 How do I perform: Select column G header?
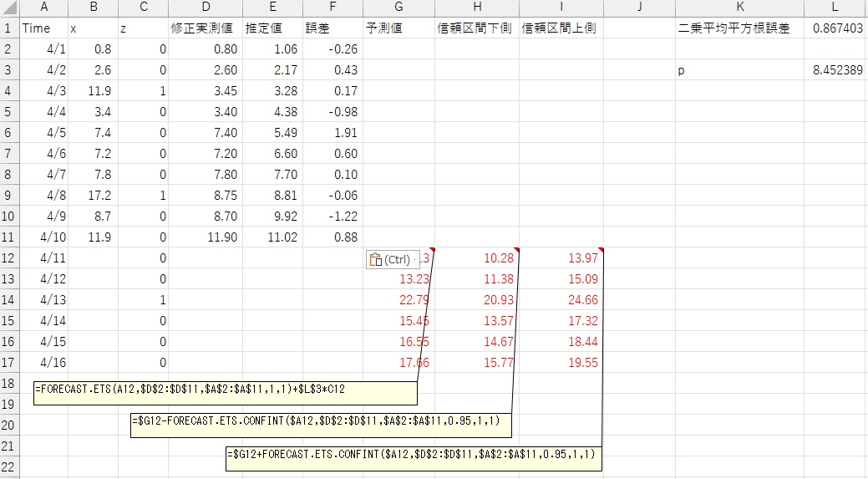click(398, 7)
